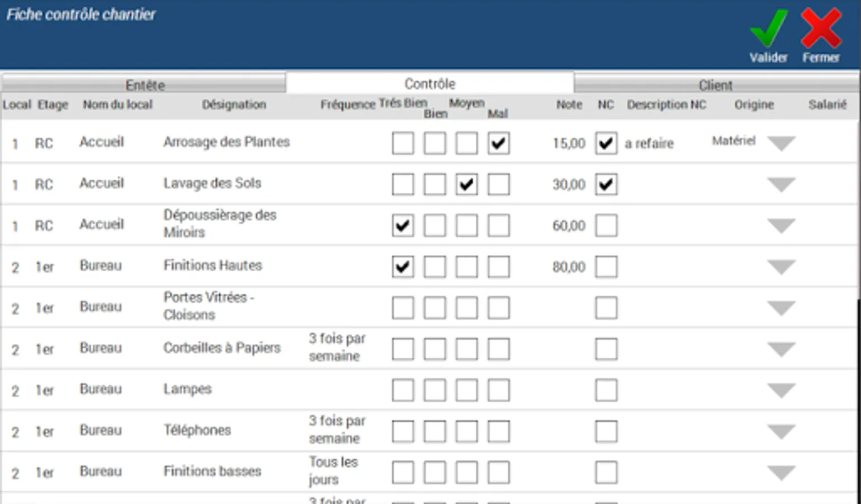Viewport: 861px width, 504px height.
Task: Tick Bien for Téléphones row
Action: pos(434,431)
